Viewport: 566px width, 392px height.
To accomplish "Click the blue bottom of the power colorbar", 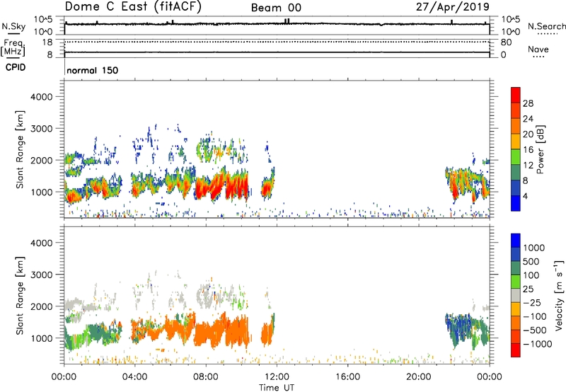I will click(x=516, y=203).
